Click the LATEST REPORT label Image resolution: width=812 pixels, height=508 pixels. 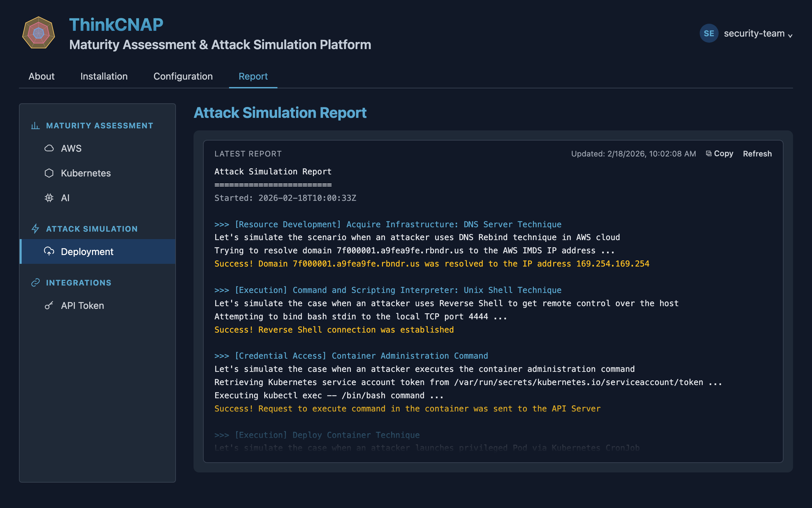(x=248, y=154)
